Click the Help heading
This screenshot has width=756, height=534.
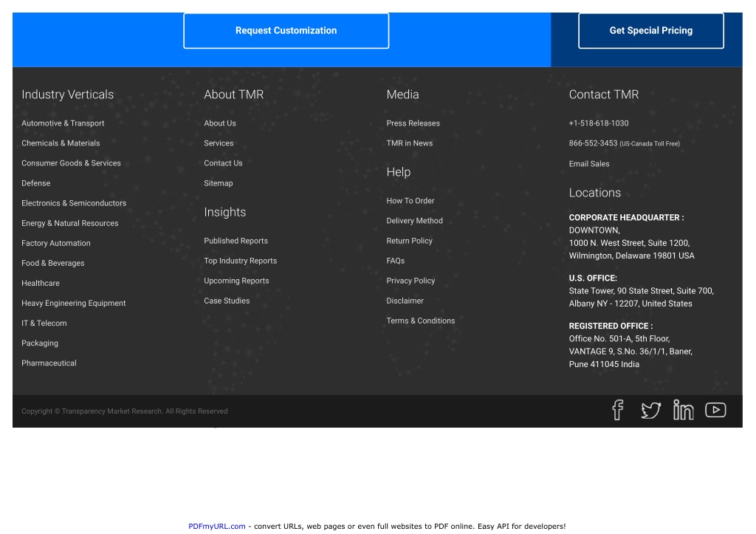point(398,172)
